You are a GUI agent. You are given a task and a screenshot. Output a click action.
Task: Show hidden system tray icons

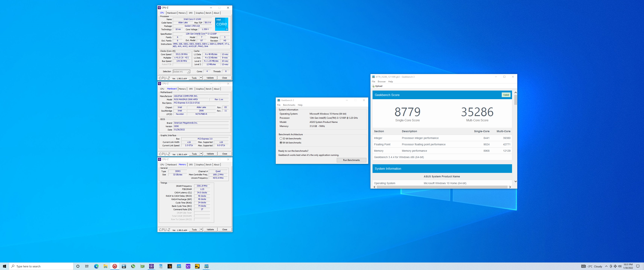click(606, 266)
